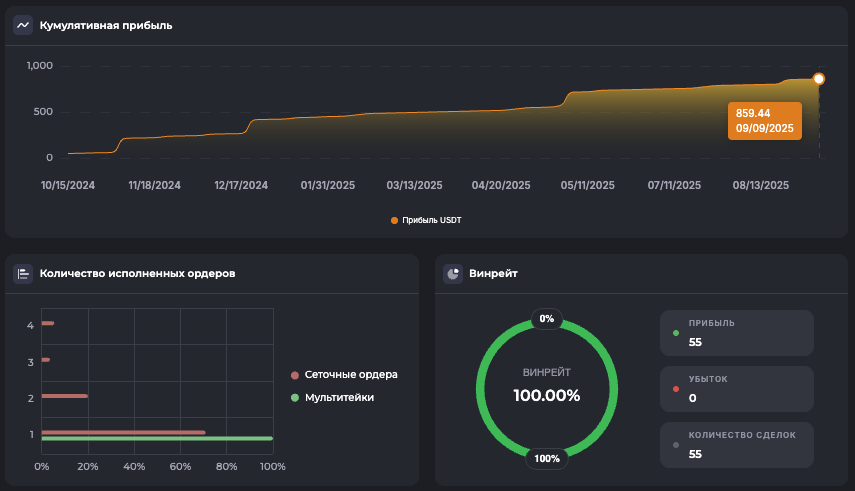Click the orange Прибыль USDT legend dot
The image size is (855, 491).
tap(394, 220)
